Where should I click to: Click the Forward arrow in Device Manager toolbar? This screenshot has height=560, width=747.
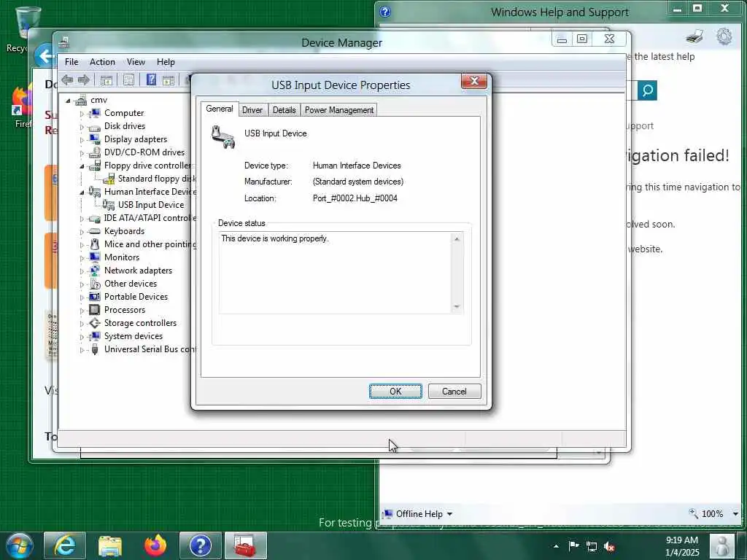point(84,80)
